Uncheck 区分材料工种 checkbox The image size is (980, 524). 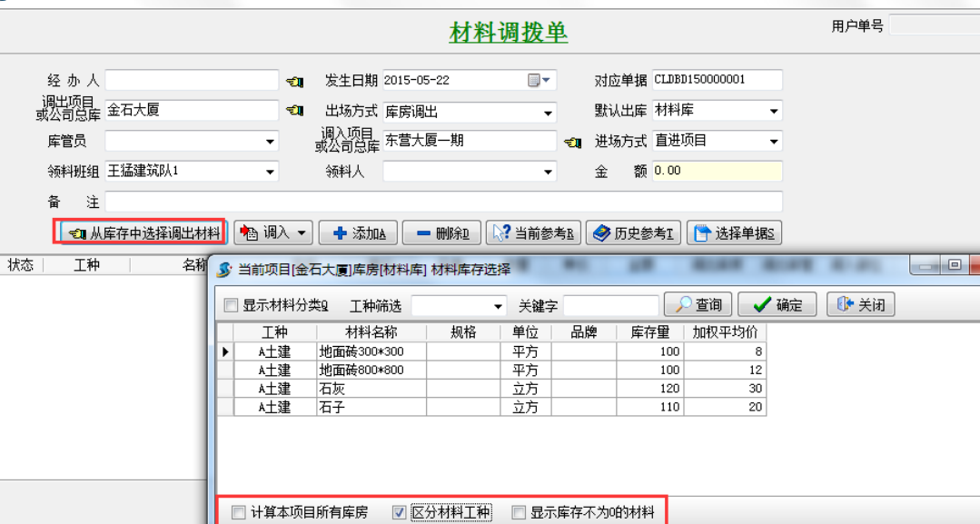tap(399, 513)
